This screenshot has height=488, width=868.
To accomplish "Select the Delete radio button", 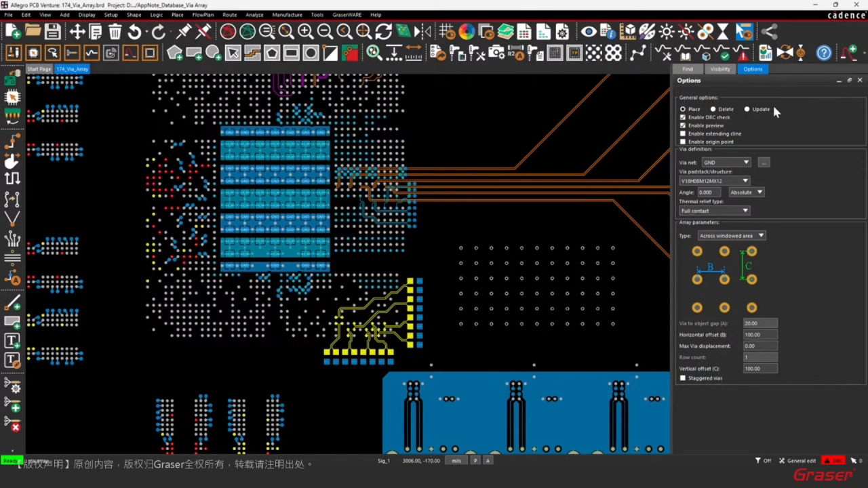I will click(713, 109).
